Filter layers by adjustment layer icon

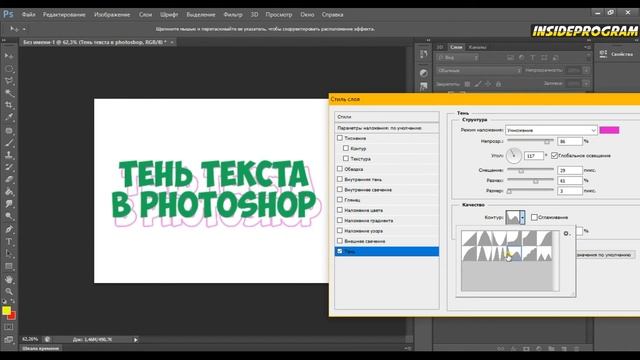click(522, 58)
